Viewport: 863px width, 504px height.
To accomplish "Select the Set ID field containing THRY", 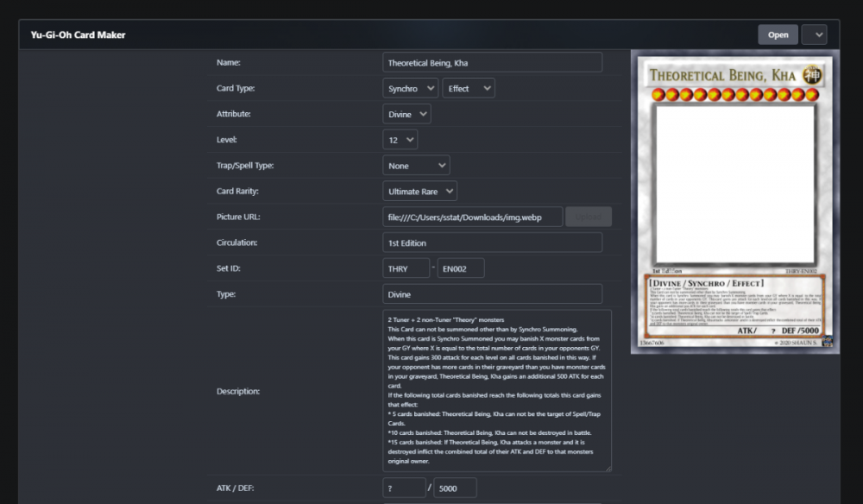I will click(x=406, y=268).
